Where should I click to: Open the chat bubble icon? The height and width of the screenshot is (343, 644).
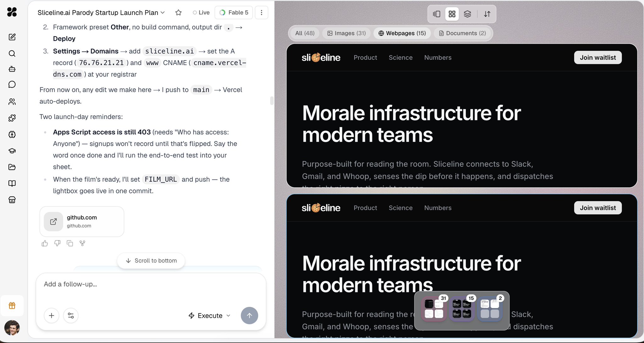tap(12, 85)
